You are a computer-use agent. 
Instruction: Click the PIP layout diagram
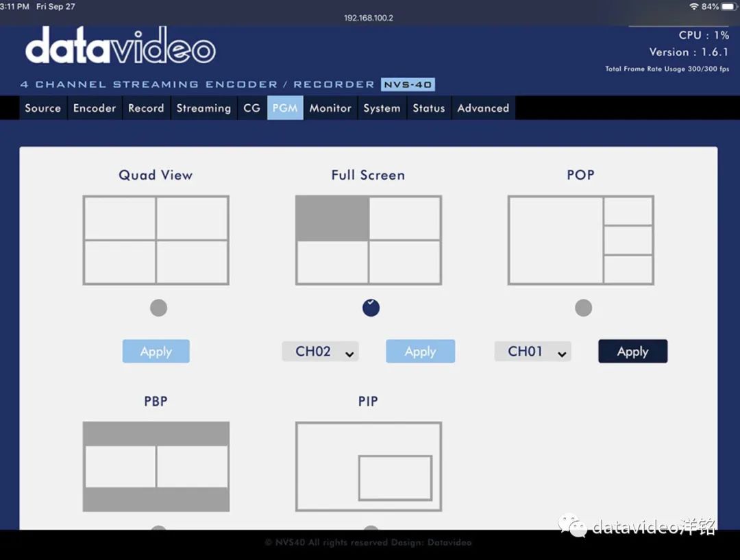(368, 466)
